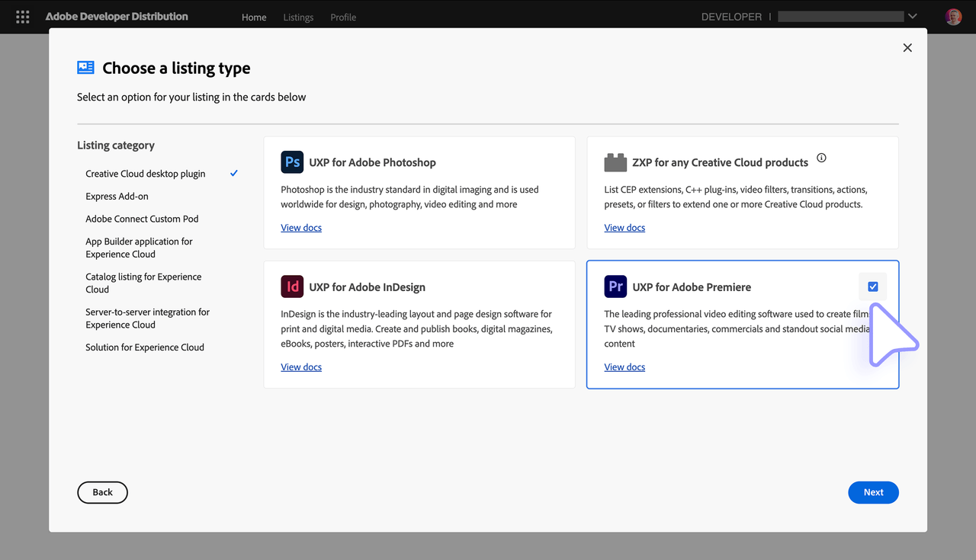Select Adobe Connect Custom Pod category
Image resolution: width=976 pixels, height=560 pixels.
tap(142, 219)
